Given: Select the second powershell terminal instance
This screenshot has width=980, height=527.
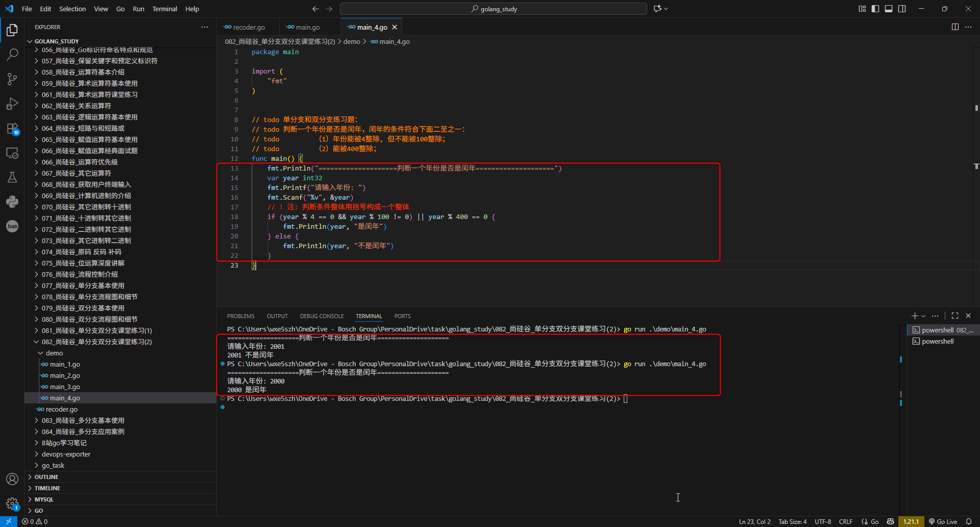Looking at the screenshot, I should [943, 341].
